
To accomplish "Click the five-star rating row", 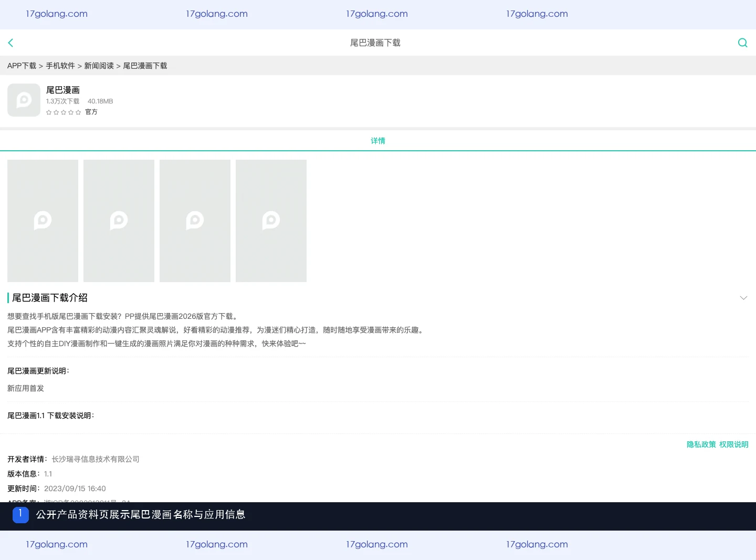I will pos(64,112).
